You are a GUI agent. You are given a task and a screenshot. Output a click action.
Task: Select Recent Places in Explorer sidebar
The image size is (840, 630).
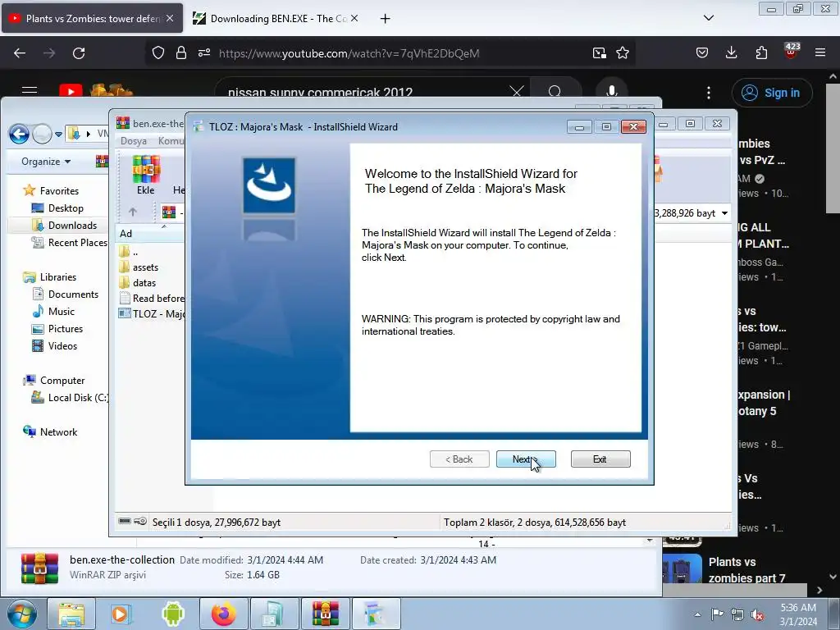pos(70,242)
